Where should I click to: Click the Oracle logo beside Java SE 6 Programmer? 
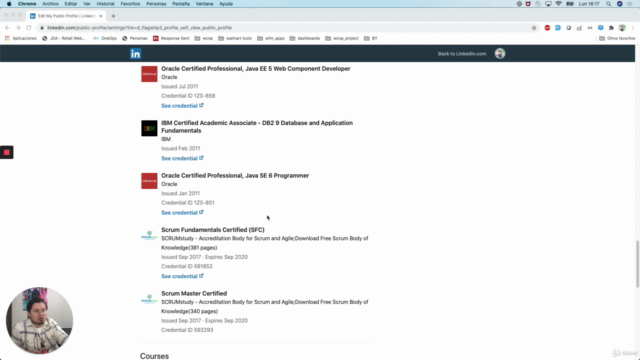149,181
